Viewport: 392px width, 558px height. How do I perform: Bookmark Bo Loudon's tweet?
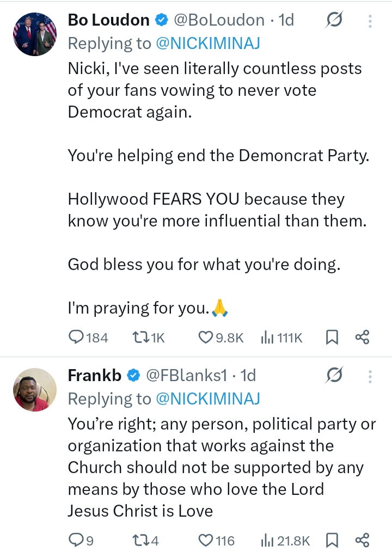tap(332, 338)
